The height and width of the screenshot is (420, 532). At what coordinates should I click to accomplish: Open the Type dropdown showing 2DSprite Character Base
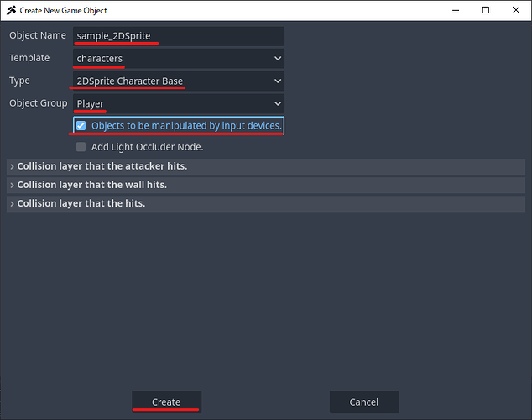pyautogui.click(x=179, y=81)
